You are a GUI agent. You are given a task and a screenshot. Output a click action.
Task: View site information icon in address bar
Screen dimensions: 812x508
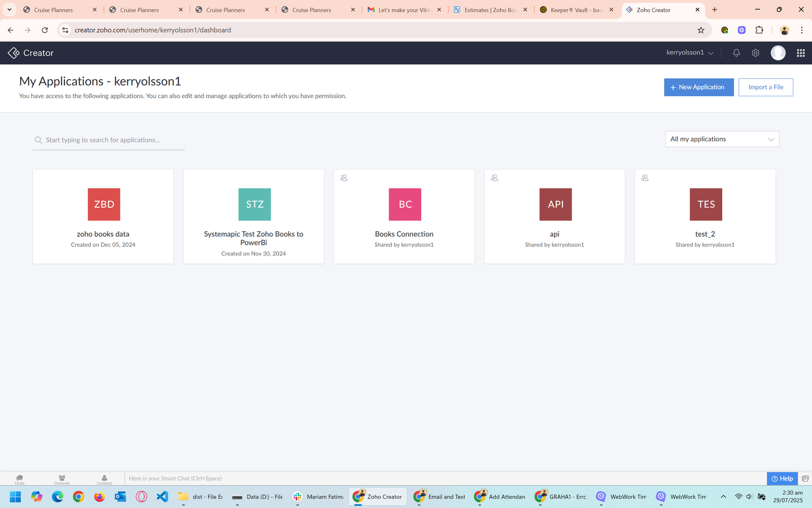pyautogui.click(x=65, y=30)
